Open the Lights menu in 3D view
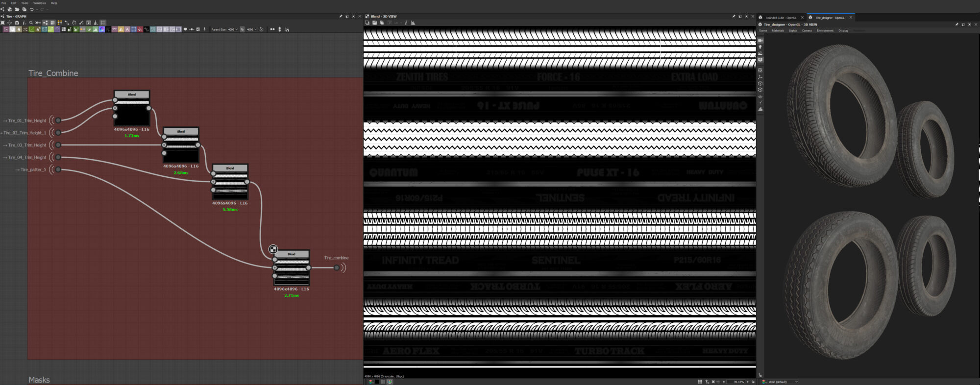The width and height of the screenshot is (980, 385). coord(793,30)
